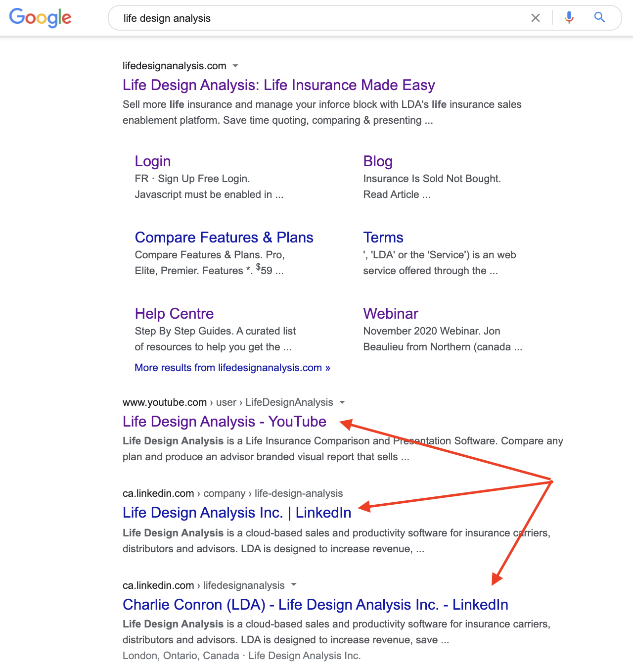This screenshot has width=633, height=672.
Task: Open the Charlie Conron (LDA) LinkedIn result
Action: [316, 605]
